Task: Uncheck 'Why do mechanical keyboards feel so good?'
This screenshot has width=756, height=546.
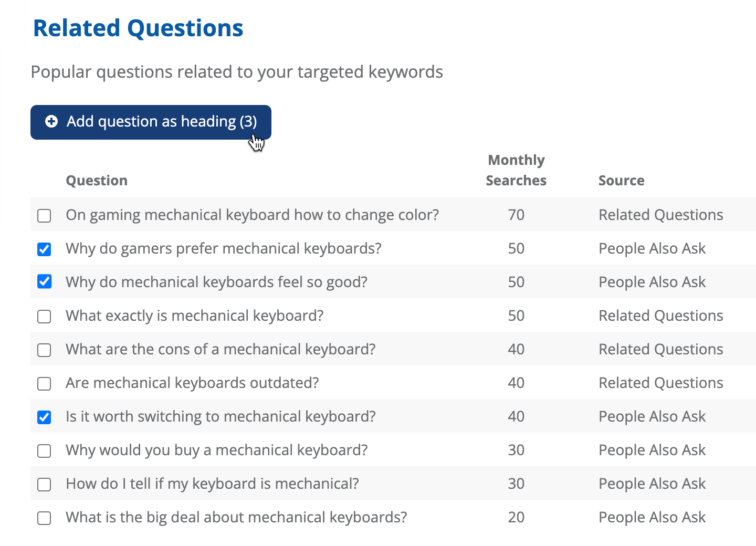Action: coord(45,282)
